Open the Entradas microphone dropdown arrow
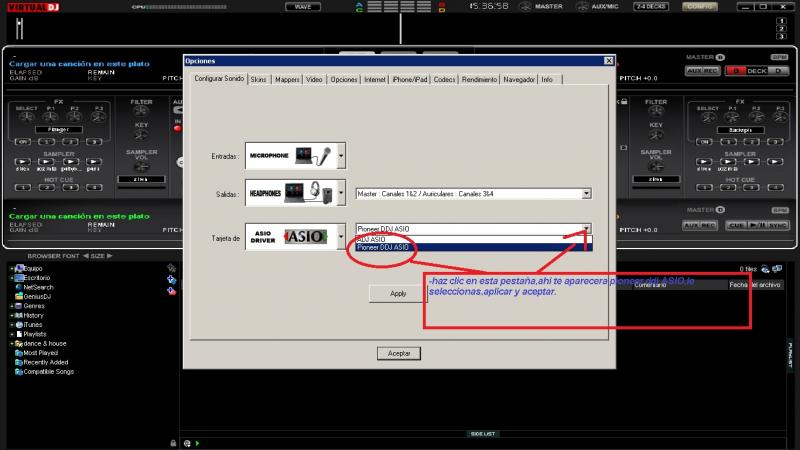800x450 pixels. click(341, 156)
